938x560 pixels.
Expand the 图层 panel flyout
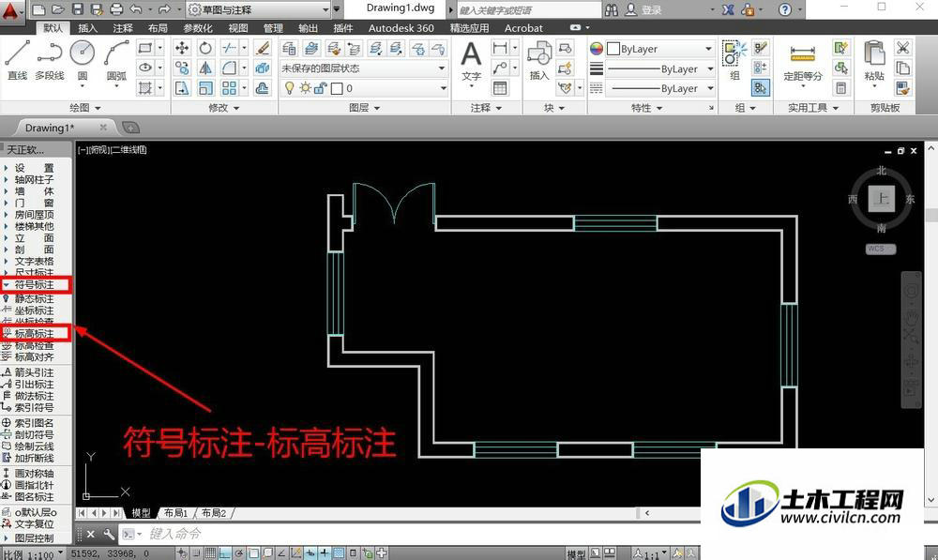(364, 108)
